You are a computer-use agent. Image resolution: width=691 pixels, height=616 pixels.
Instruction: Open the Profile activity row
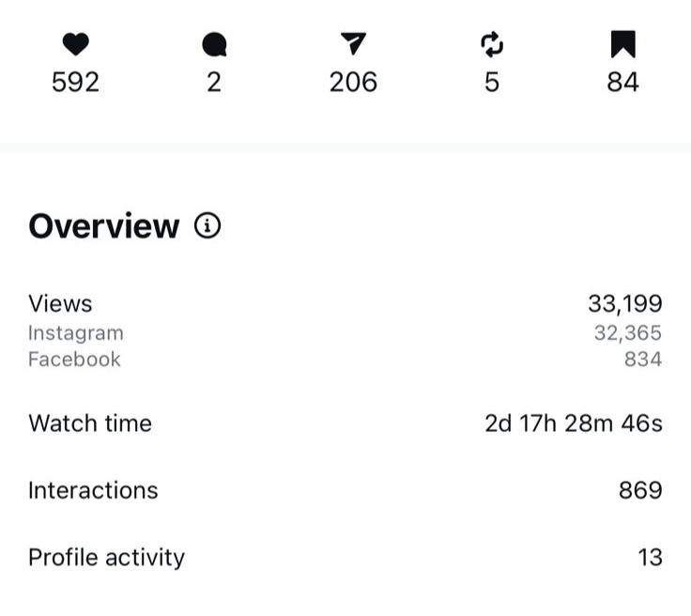coord(106,558)
